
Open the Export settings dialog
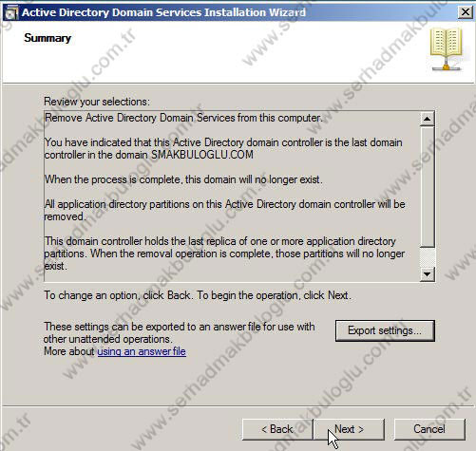(385, 330)
